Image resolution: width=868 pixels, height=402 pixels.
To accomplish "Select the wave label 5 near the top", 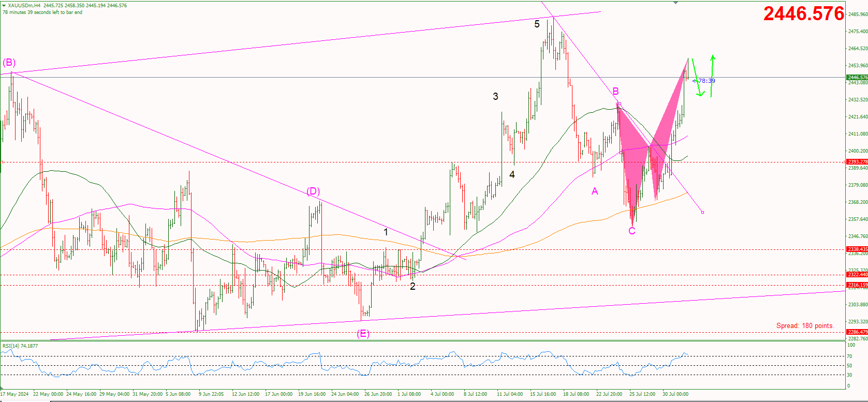I will [x=537, y=24].
